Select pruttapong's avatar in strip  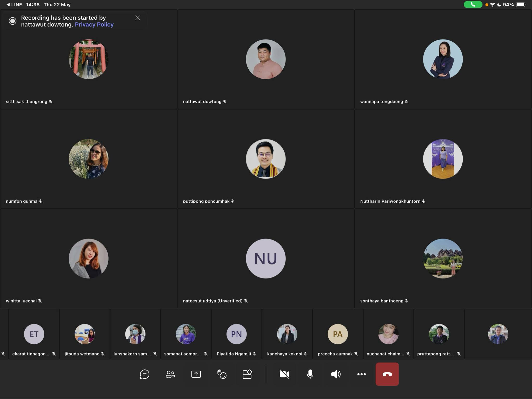(x=439, y=334)
